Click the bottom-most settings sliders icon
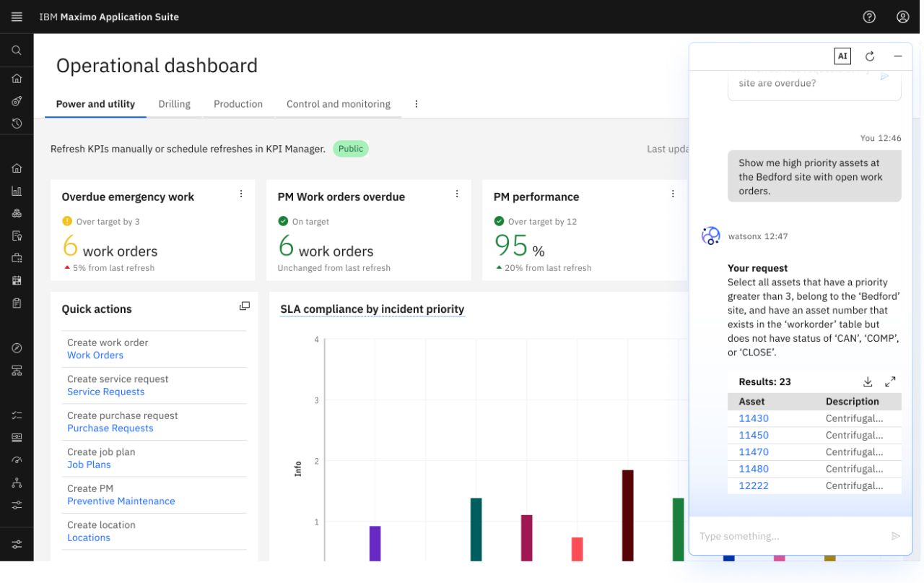 tap(17, 544)
